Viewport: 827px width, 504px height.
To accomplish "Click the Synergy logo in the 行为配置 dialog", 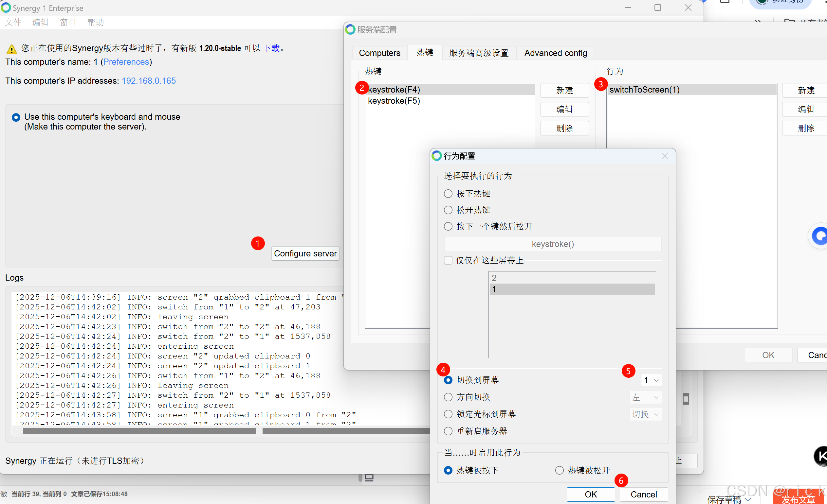I will 436,156.
